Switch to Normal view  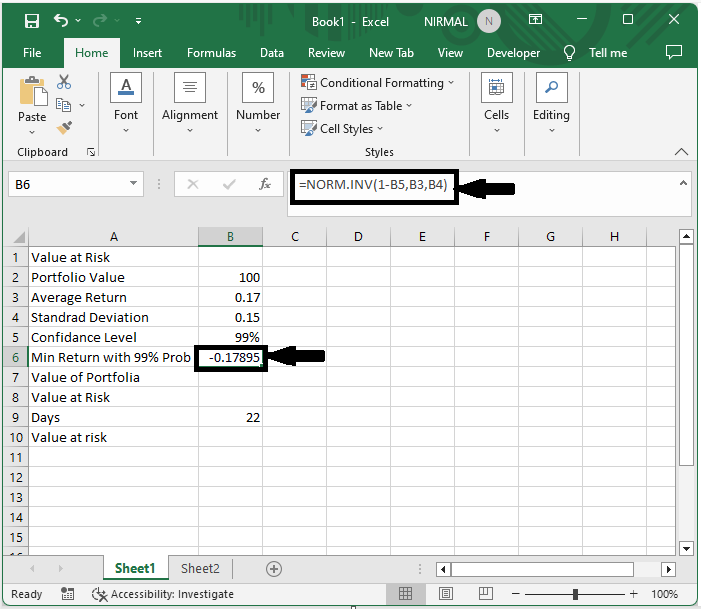[x=405, y=594]
